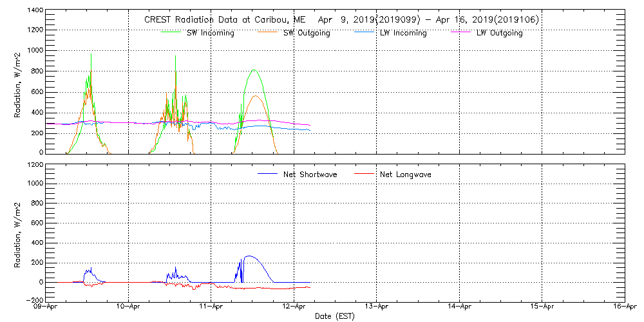
Task: Click the chart title mentioning Caribou, ME
Action: pos(341,19)
